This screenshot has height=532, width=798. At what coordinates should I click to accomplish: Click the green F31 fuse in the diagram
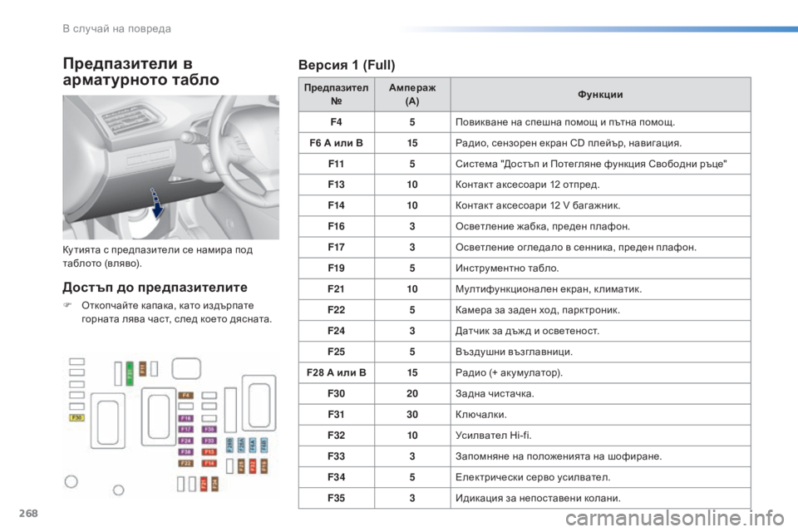coord(130,374)
